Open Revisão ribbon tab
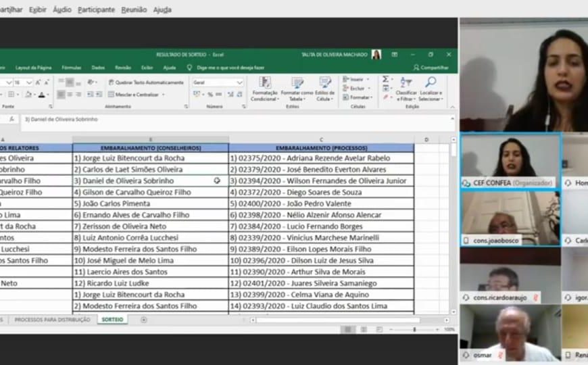Image resolution: width=588 pixels, height=365 pixels. click(123, 68)
